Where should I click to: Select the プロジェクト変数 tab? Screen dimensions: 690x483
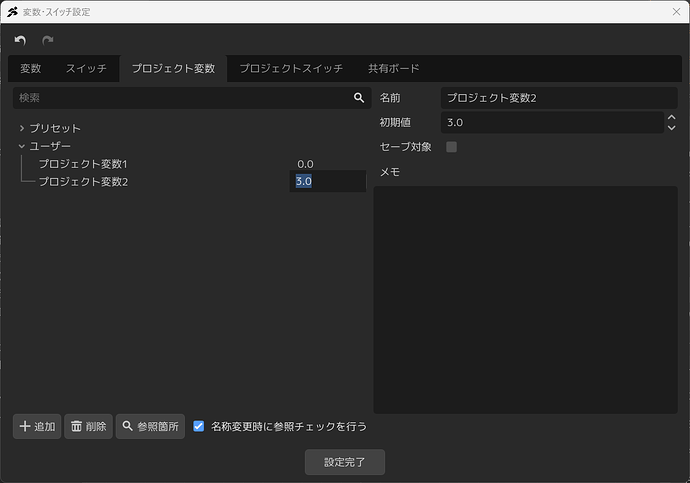click(x=173, y=69)
